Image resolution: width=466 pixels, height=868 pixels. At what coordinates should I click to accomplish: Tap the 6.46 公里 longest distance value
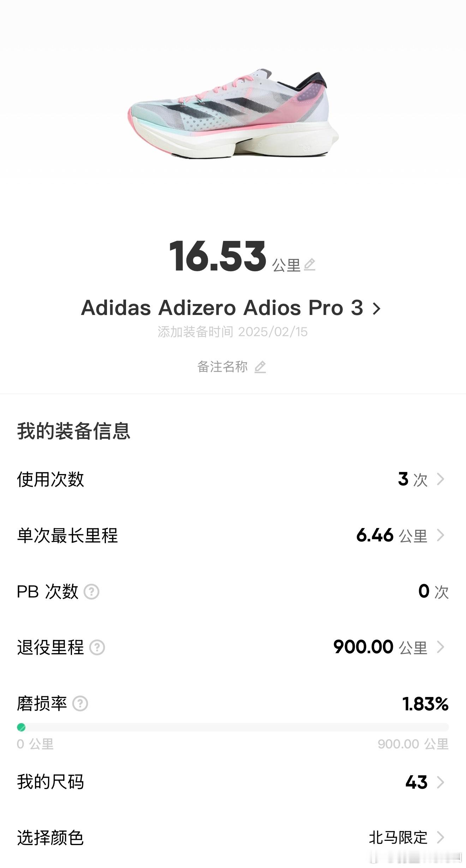point(392,535)
